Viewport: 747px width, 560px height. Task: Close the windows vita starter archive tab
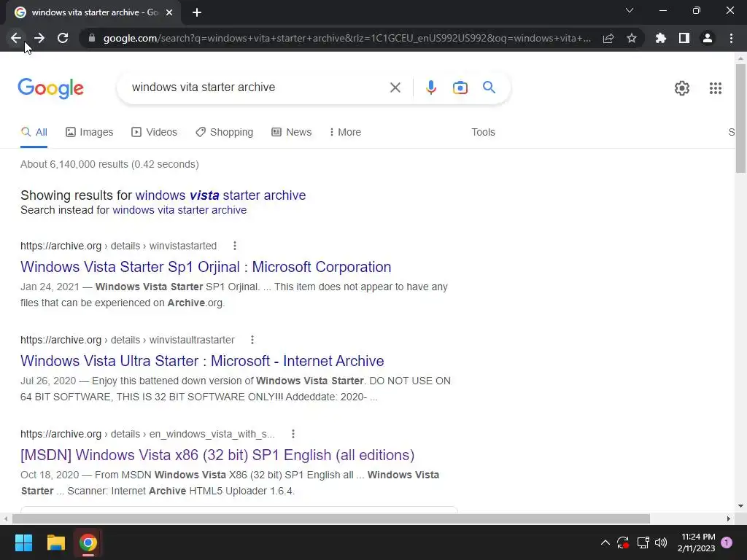[169, 12]
